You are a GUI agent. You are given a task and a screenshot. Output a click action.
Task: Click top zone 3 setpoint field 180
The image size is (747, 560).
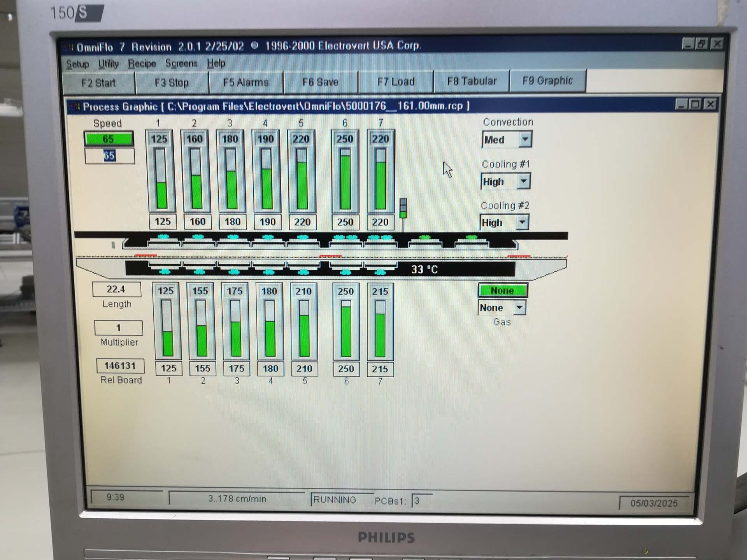pyautogui.click(x=232, y=222)
